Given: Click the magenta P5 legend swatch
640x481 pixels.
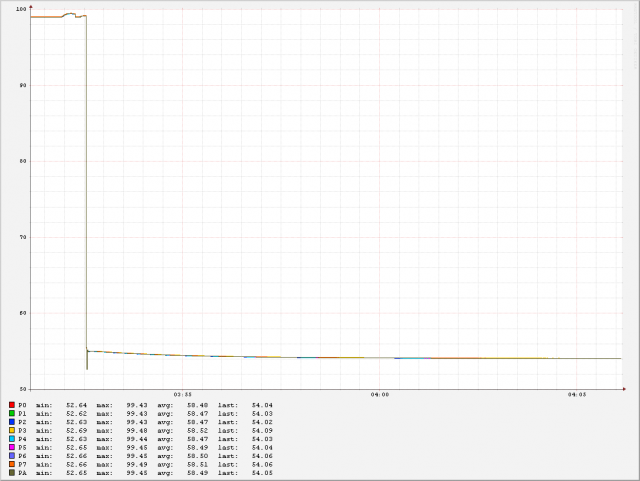Looking at the screenshot, I should (x=11, y=447).
